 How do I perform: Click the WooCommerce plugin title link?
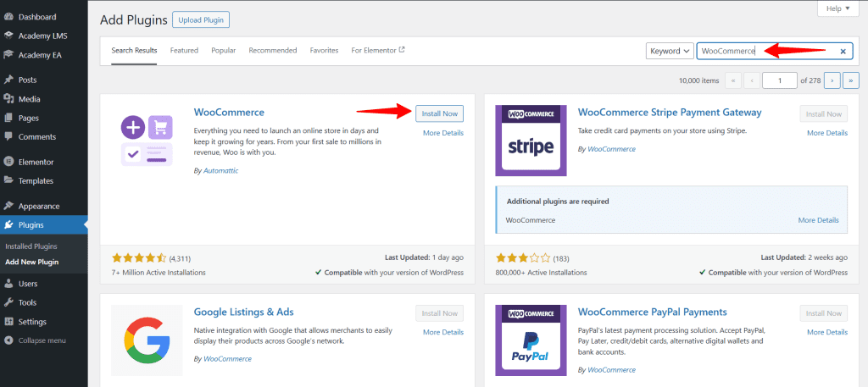229,113
